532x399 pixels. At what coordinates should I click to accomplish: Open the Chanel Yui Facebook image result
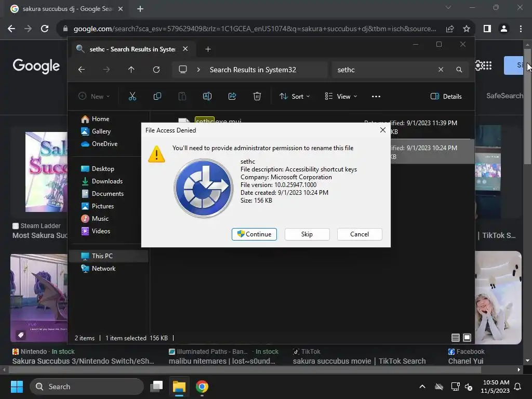[x=465, y=361]
